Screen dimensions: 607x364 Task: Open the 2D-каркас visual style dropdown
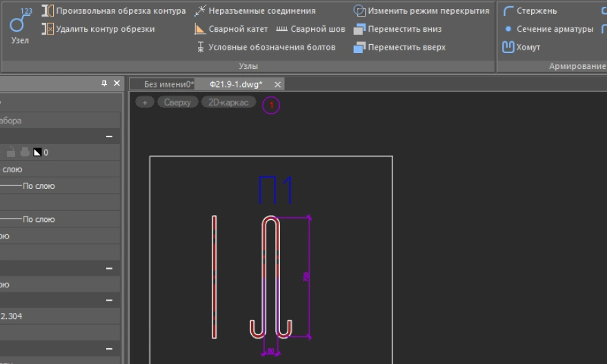(228, 102)
